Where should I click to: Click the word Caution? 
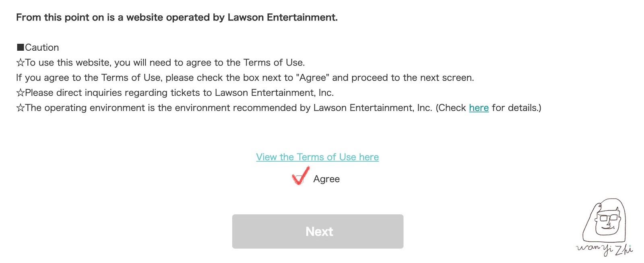click(42, 47)
